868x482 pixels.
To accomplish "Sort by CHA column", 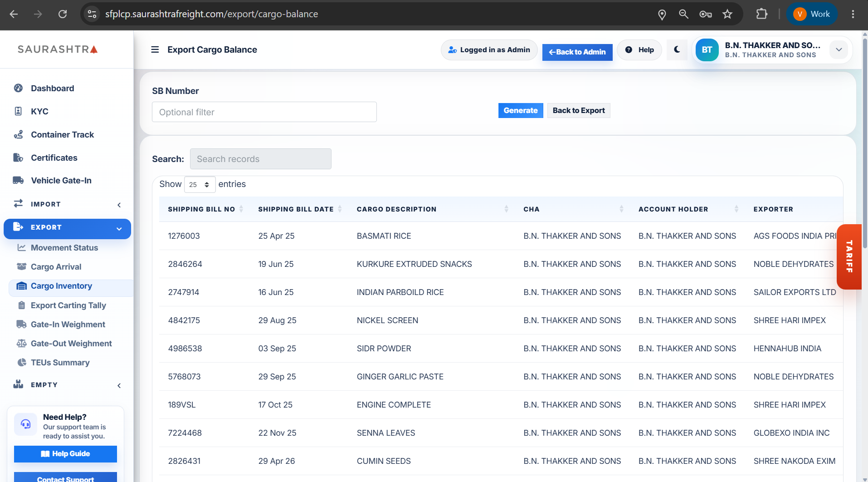I will tap(573, 209).
